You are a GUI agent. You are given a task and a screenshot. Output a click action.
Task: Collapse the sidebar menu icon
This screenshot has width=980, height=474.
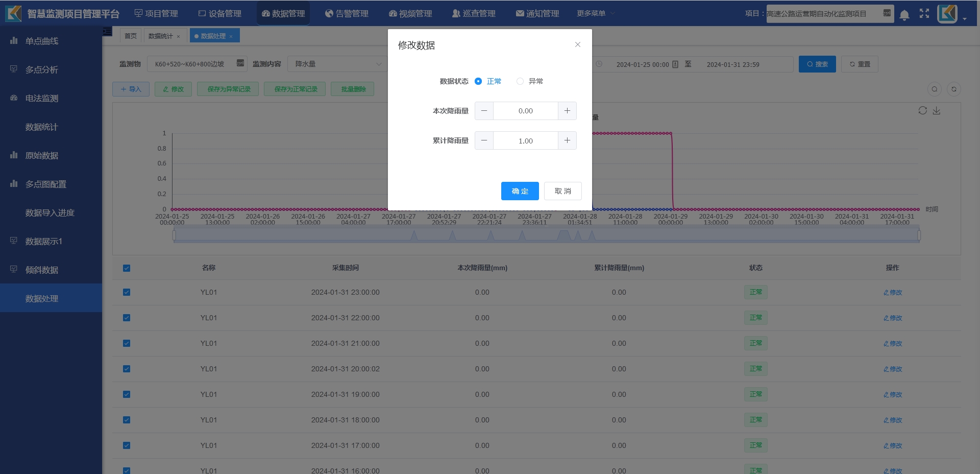tap(107, 32)
